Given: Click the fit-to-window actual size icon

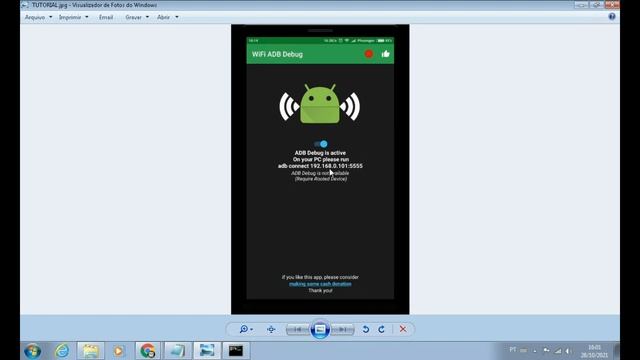Looking at the screenshot, I should coord(271,329).
